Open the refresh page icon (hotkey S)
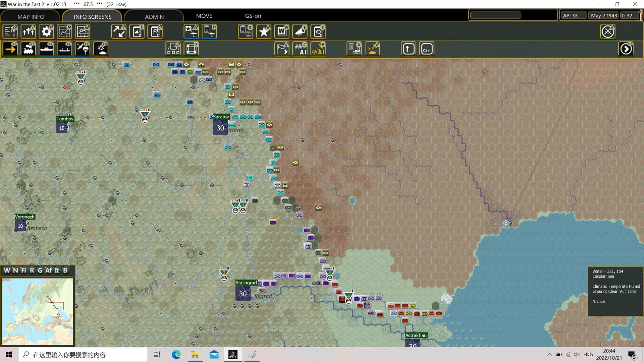Viewport: 644px width, 362px height. [x=318, y=32]
